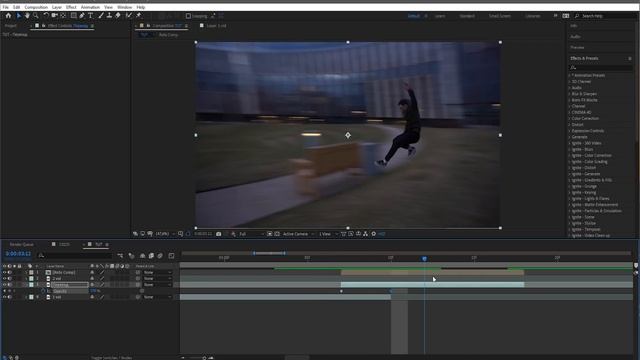Toggle the Snapping checkbox
Image resolution: width=640 pixels, height=360 pixels.
[x=188, y=16]
